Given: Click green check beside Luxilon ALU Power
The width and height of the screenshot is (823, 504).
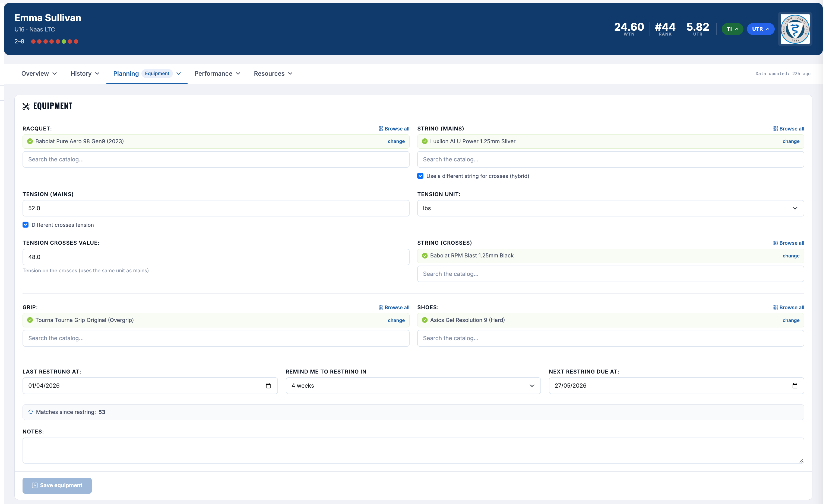Looking at the screenshot, I should coord(425,142).
